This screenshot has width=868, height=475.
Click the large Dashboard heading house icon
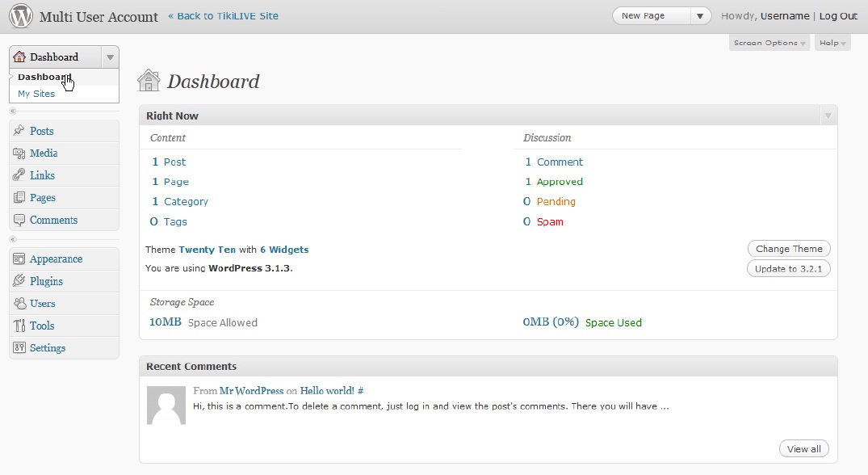point(149,80)
